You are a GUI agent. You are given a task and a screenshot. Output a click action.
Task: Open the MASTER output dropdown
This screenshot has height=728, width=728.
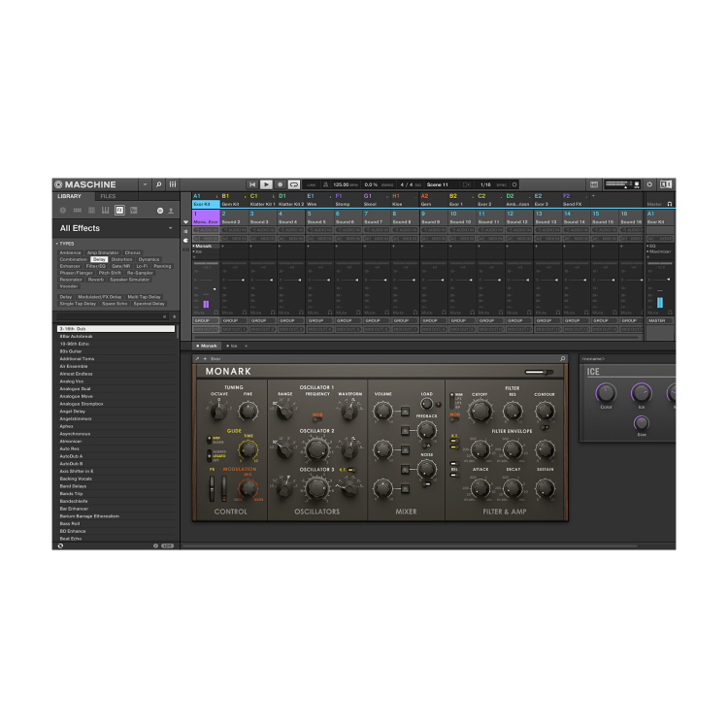click(660, 321)
